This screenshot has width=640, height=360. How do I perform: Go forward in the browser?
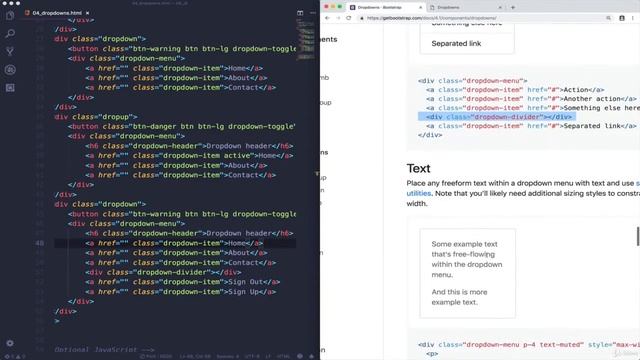(338, 18)
